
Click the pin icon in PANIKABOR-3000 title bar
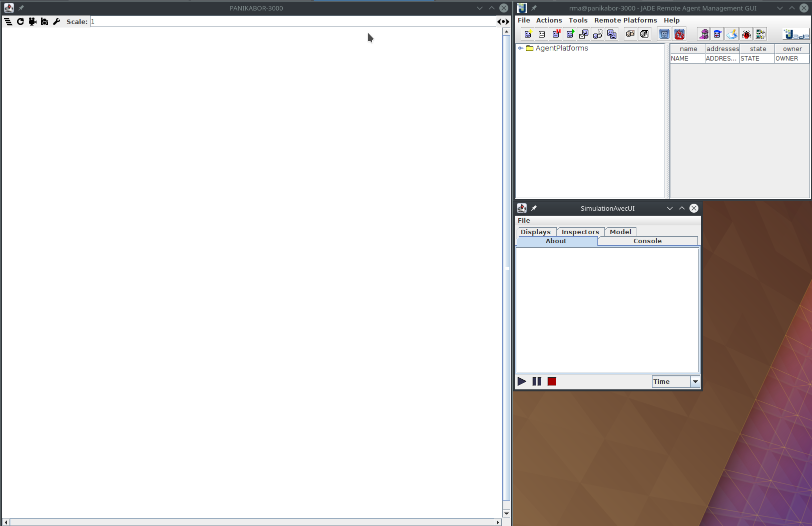[21, 8]
